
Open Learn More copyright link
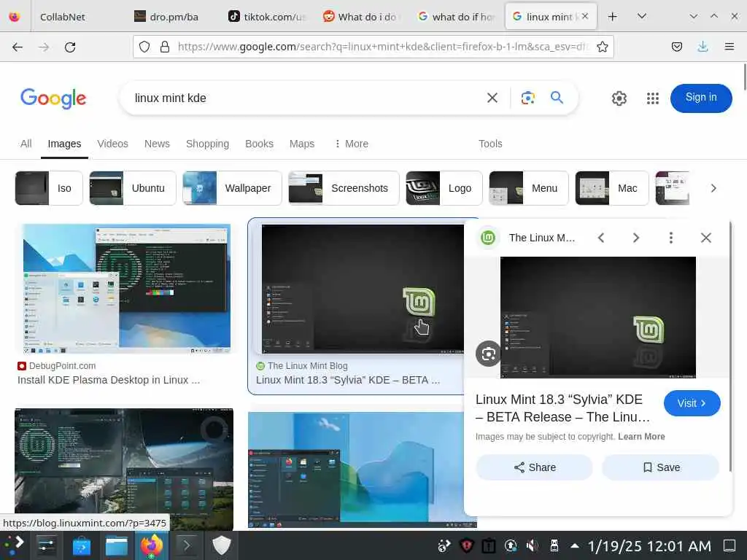(x=641, y=437)
